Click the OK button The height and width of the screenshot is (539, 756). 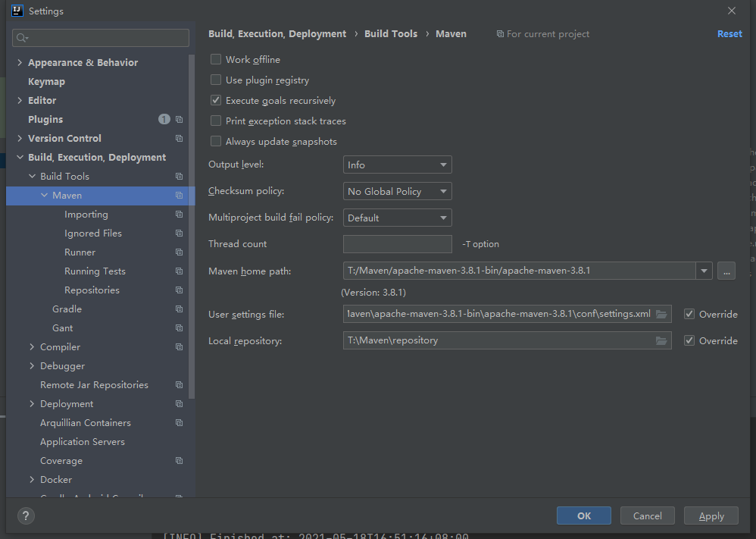(583, 515)
